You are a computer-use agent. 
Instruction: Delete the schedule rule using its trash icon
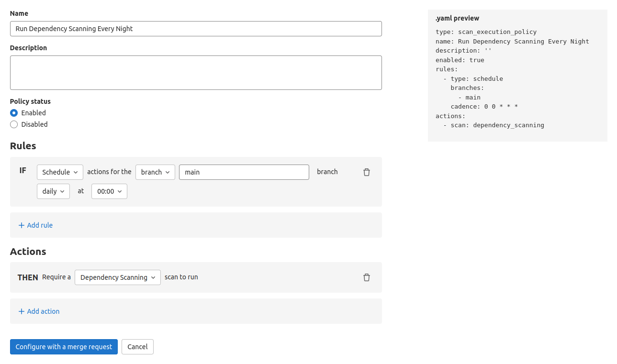click(366, 172)
